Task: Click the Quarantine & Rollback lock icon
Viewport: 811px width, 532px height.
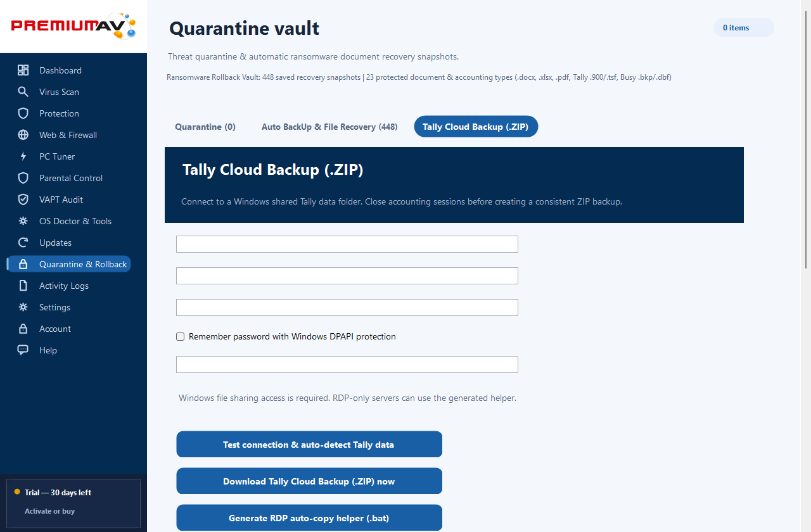Action: coord(23,264)
